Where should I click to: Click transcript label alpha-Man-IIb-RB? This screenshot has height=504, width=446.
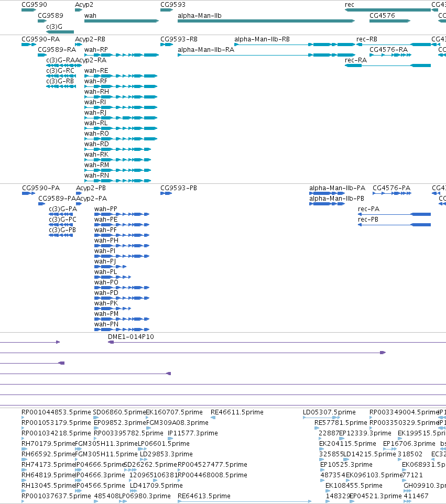pyautogui.click(x=262, y=39)
